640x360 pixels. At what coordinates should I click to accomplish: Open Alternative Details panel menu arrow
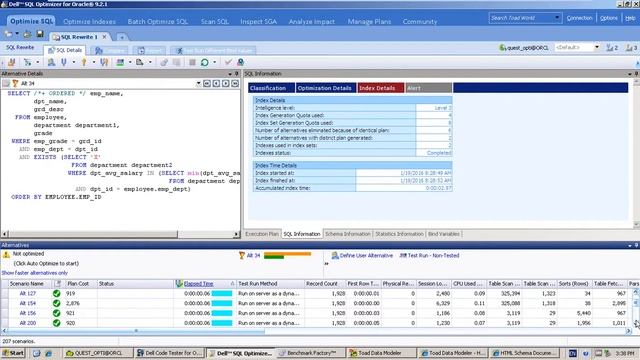click(x=230, y=74)
